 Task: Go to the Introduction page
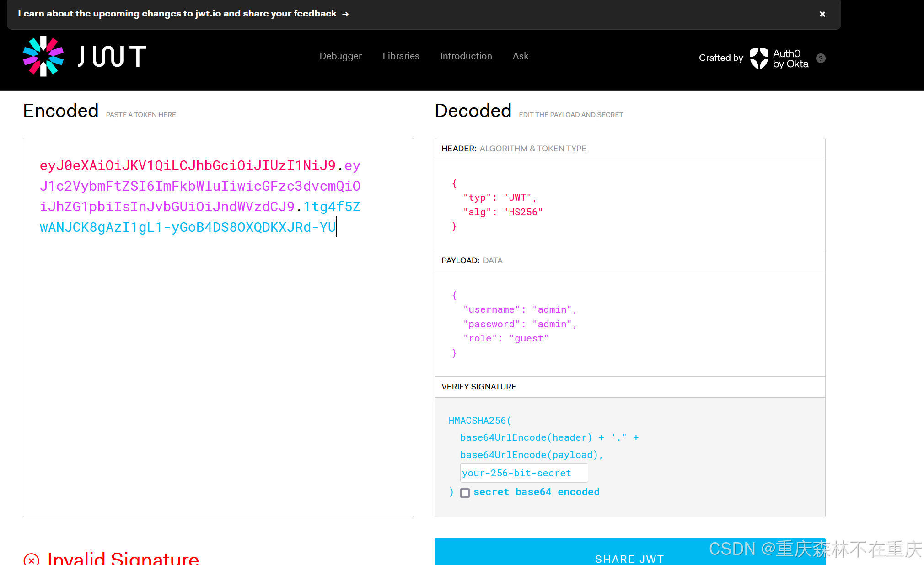[466, 56]
